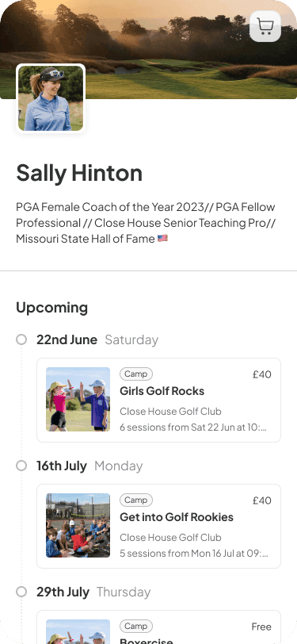Screen dimensions: 297x644
Task: Click the Camp tag on the Boxercise card
Action: [x=136, y=626]
